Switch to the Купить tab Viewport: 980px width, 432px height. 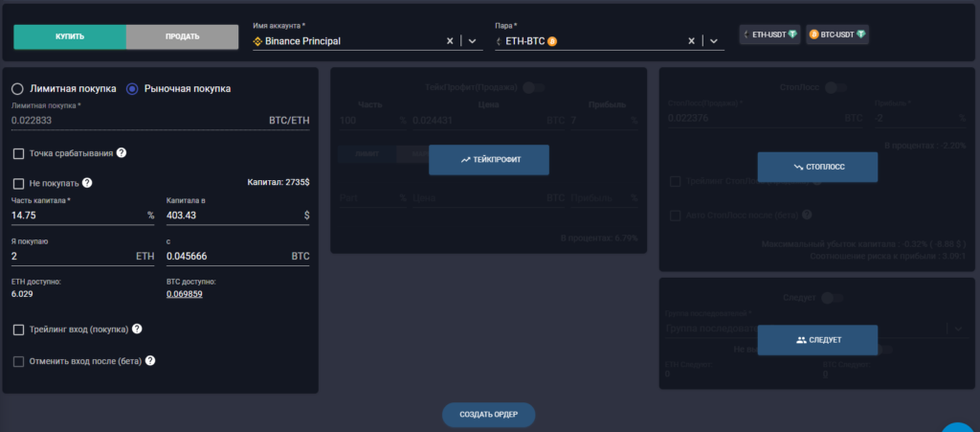point(70,36)
